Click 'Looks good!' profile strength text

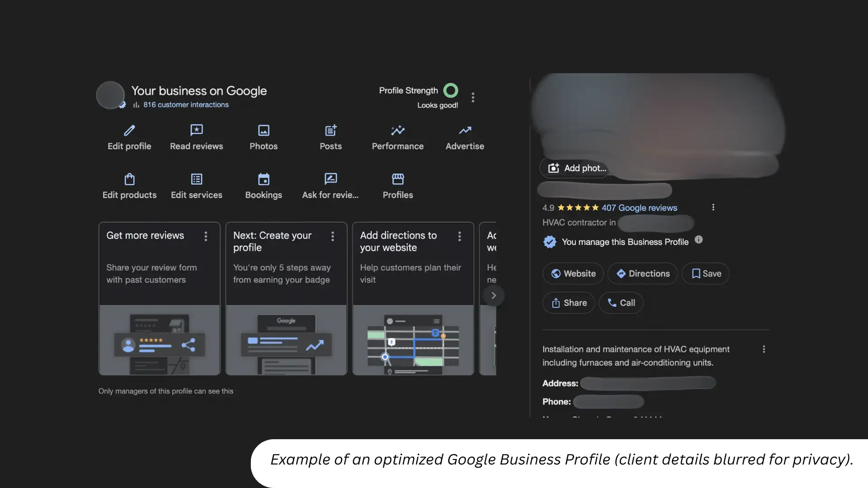coord(438,105)
